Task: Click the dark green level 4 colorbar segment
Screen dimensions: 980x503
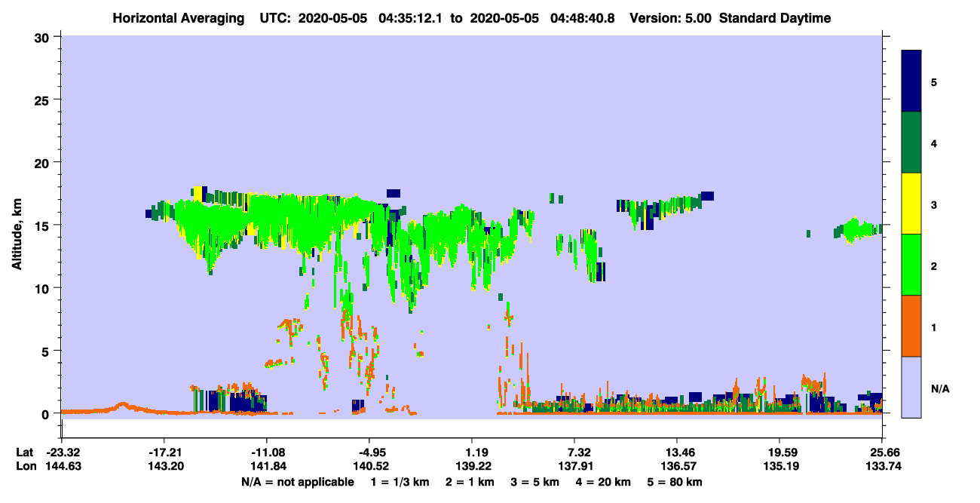Action: click(x=911, y=143)
